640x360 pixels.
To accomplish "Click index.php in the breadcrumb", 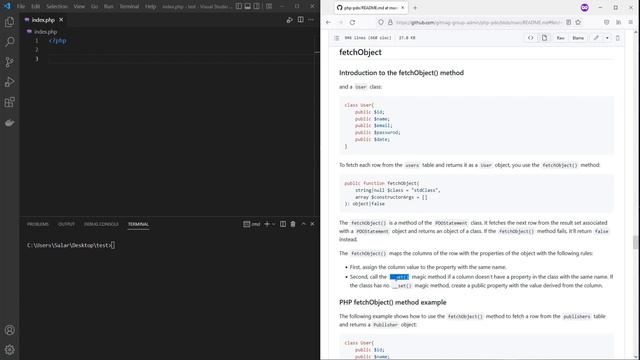I will click(x=46, y=31).
